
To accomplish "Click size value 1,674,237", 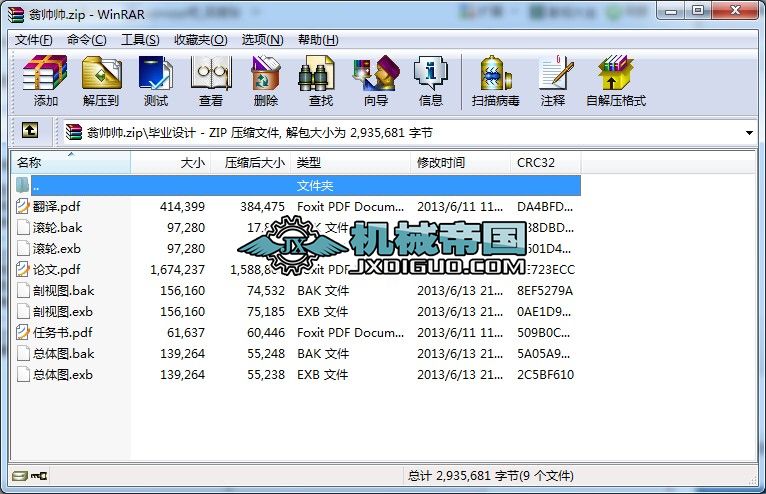I will 177,270.
